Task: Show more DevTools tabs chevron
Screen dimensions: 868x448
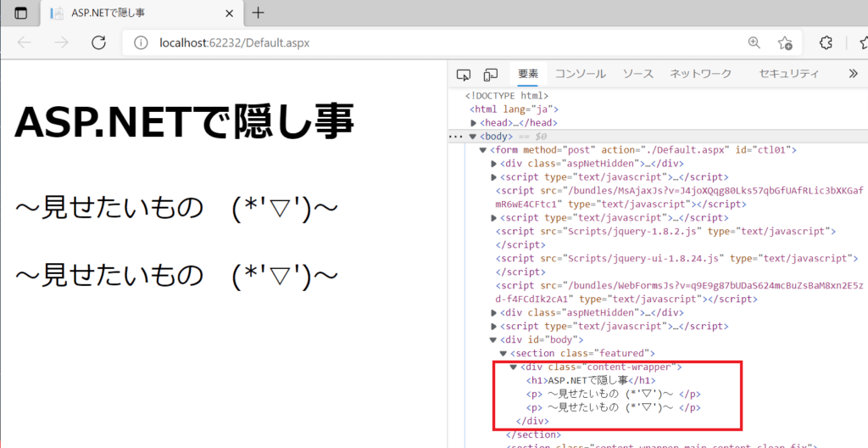Action: 853,75
